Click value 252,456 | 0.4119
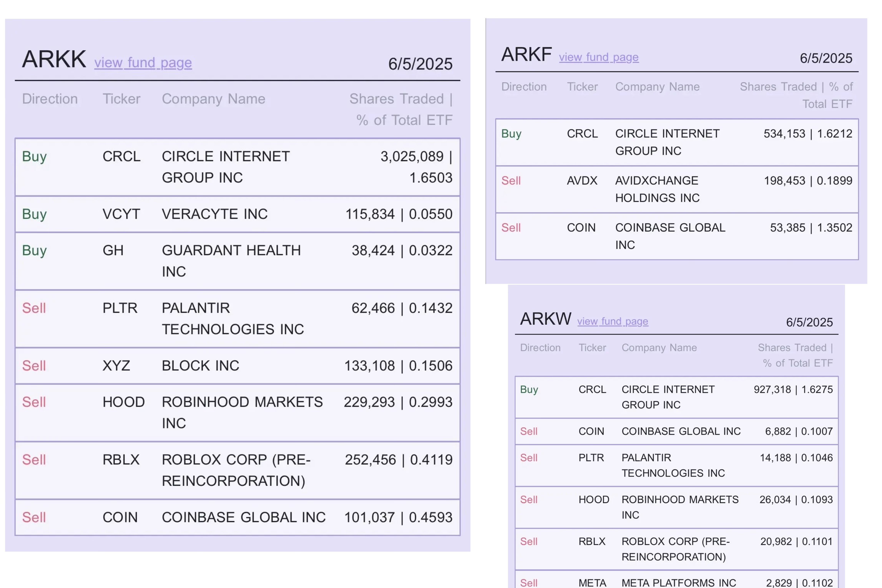882x588 pixels. [399, 460]
